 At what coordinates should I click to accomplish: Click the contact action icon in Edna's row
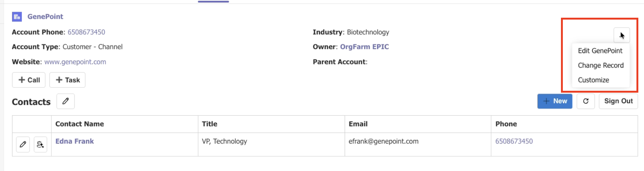(40, 144)
